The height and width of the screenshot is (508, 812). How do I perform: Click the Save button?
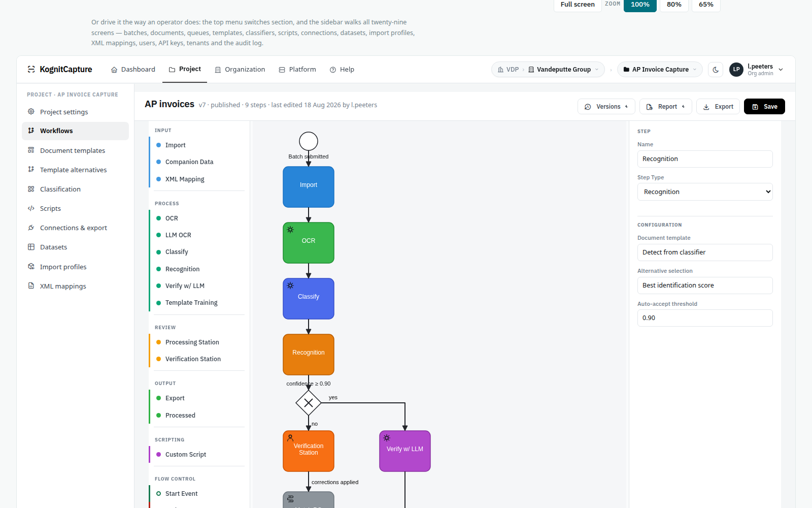coord(764,107)
